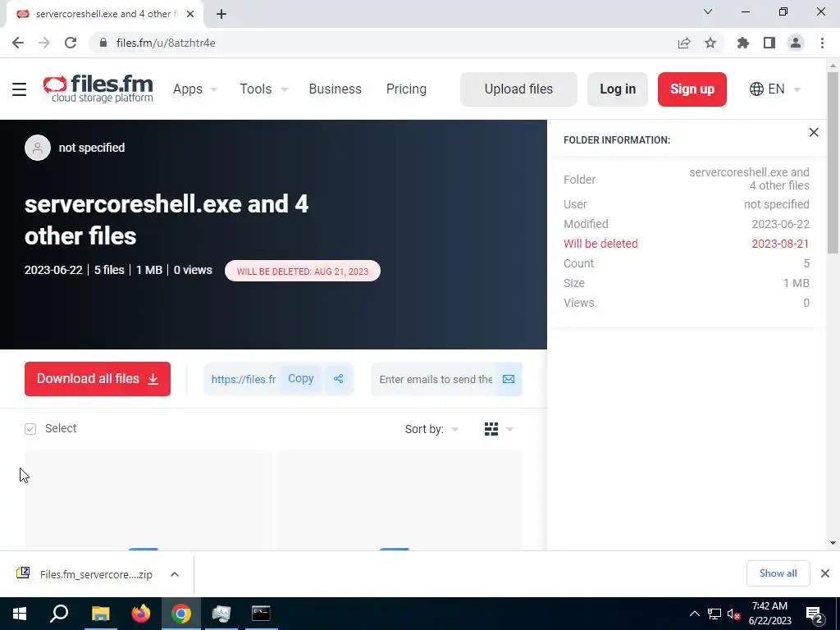Close the Folder Information panel
Image resolution: width=840 pixels, height=630 pixels.
point(814,132)
